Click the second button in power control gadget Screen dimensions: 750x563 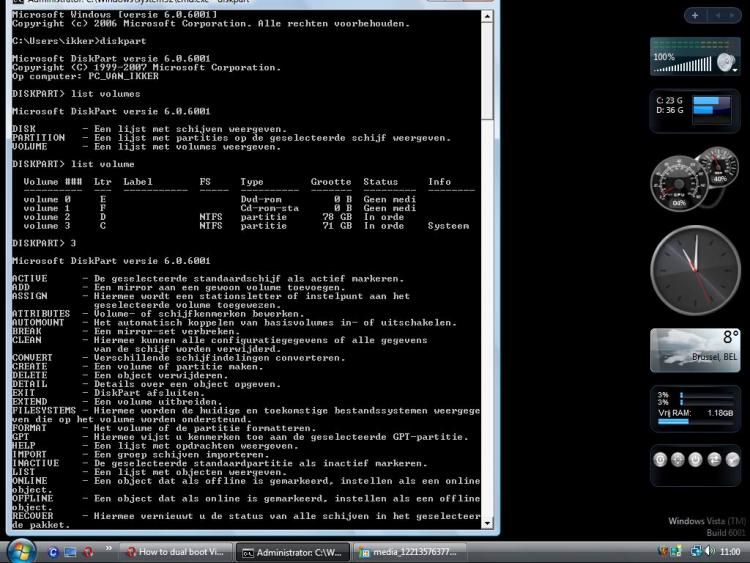pos(678,459)
